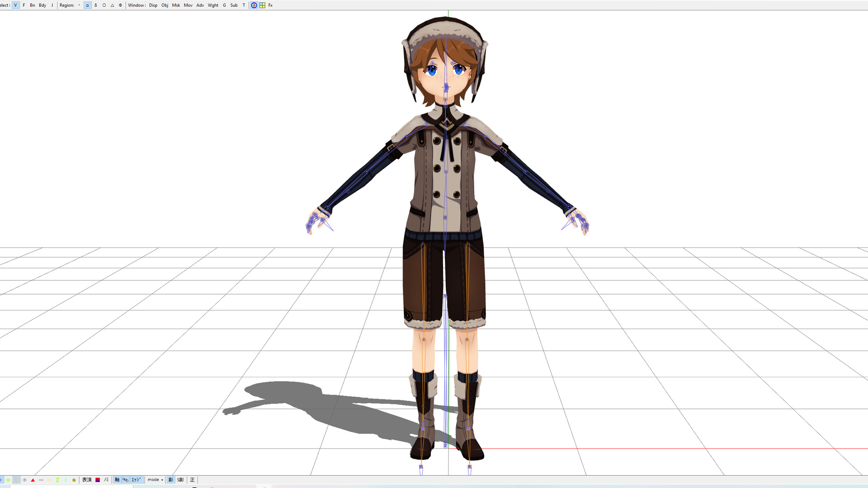Click the 表頂 vertex display control

pyautogui.click(x=86, y=480)
